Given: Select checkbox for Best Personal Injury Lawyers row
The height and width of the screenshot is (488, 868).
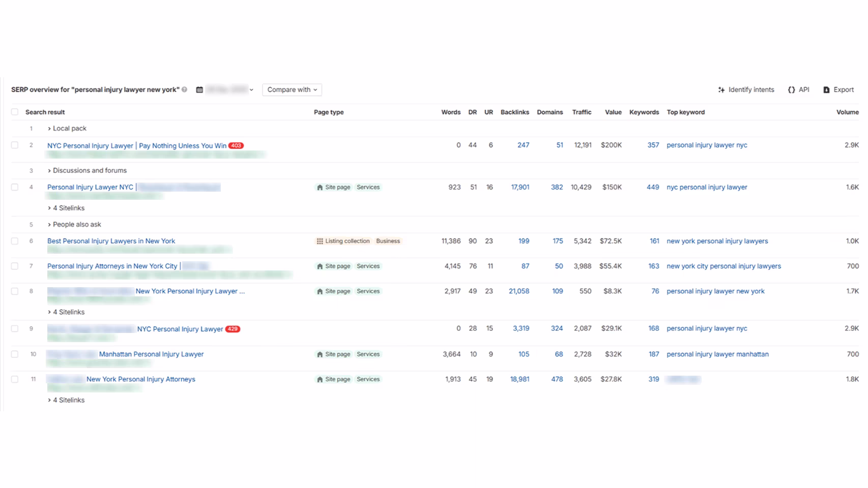Looking at the screenshot, I should tap(15, 241).
